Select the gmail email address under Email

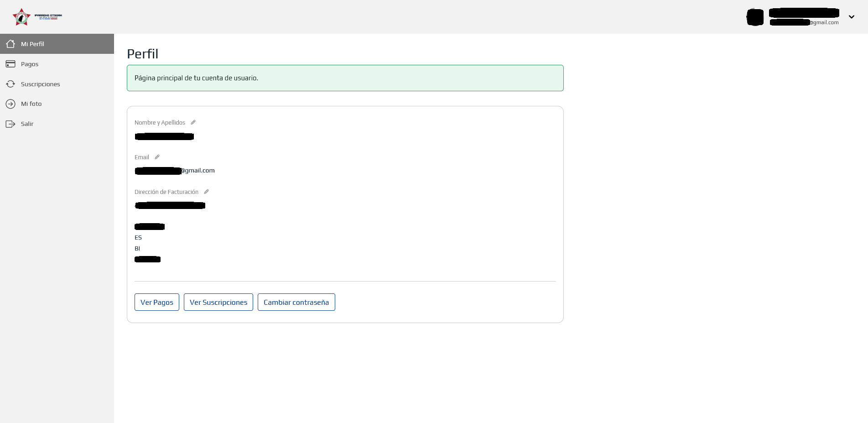(x=175, y=170)
